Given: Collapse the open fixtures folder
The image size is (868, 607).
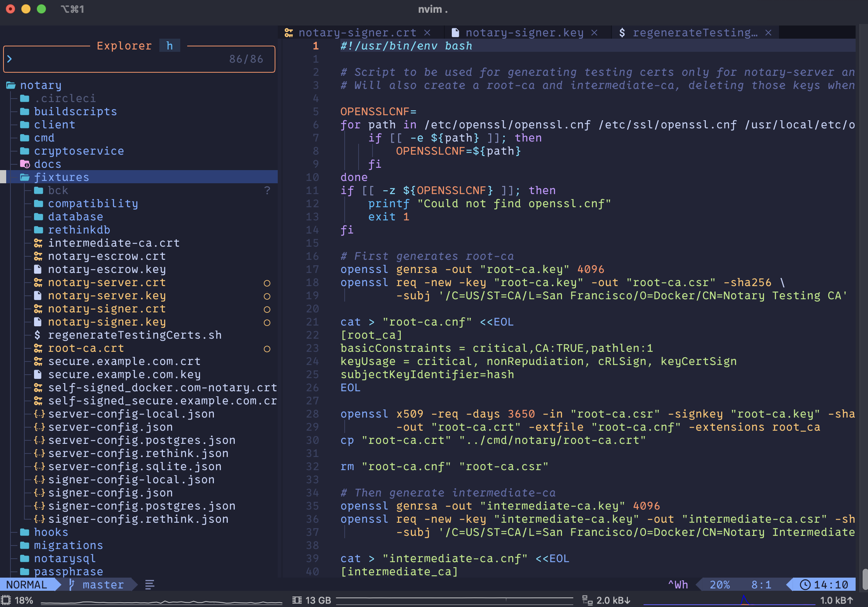Looking at the screenshot, I should click(x=62, y=177).
